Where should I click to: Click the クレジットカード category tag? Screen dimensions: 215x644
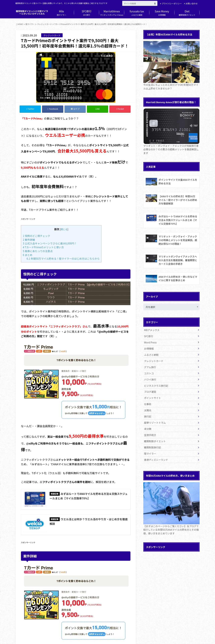tap(52, 35)
